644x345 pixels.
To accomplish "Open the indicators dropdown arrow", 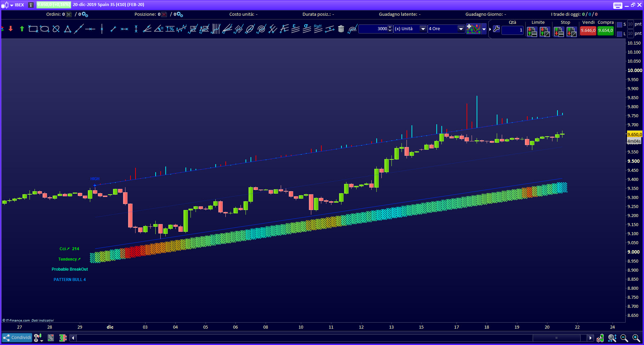I will click(484, 29).
